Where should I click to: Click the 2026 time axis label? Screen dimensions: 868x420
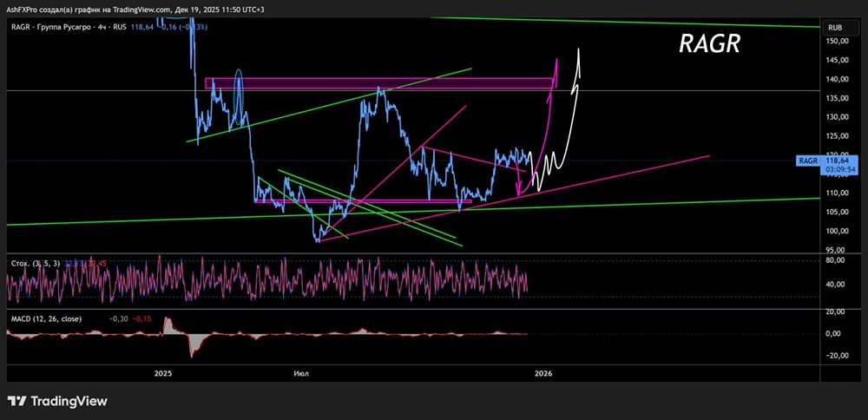pos(543,373)
